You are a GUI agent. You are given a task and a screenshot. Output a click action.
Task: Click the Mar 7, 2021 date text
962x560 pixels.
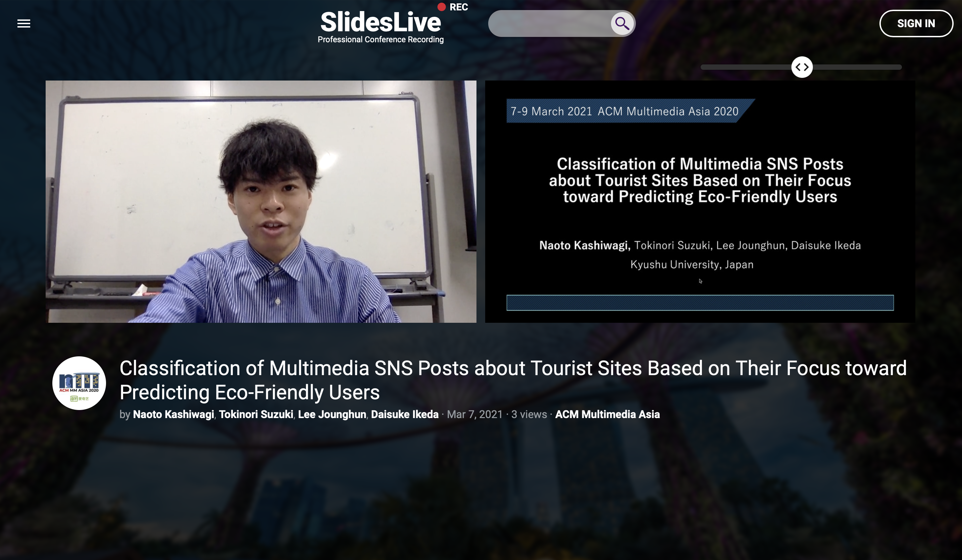474,414
